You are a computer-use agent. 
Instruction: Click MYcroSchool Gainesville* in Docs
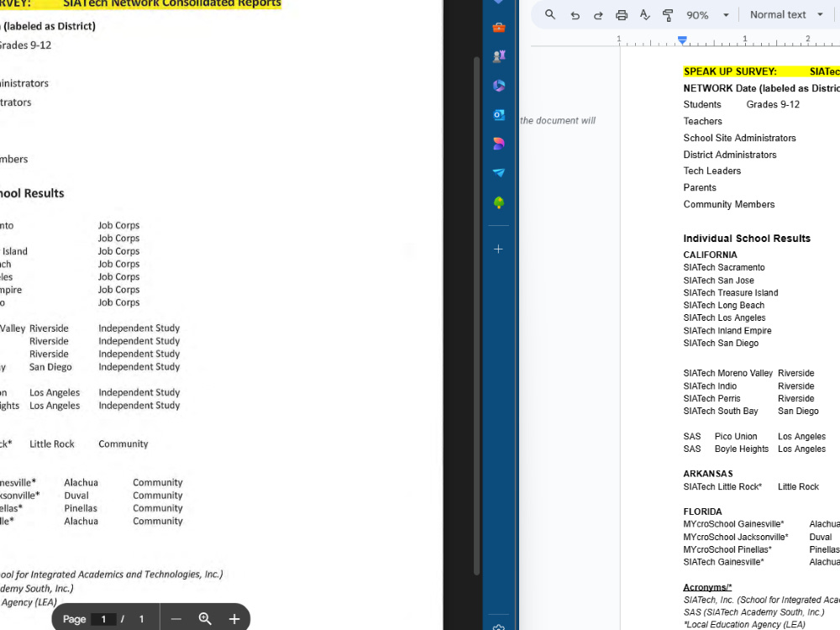(x=733, y=524)
